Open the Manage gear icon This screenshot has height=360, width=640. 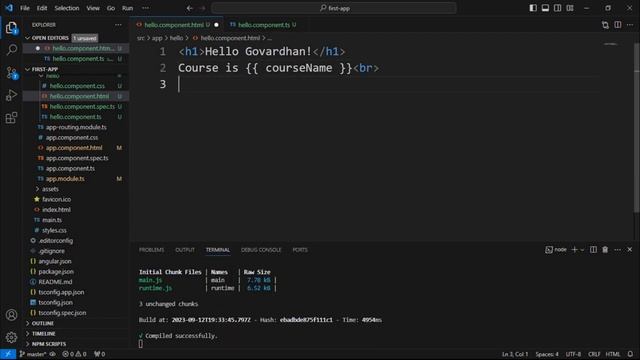coord(11,337)
